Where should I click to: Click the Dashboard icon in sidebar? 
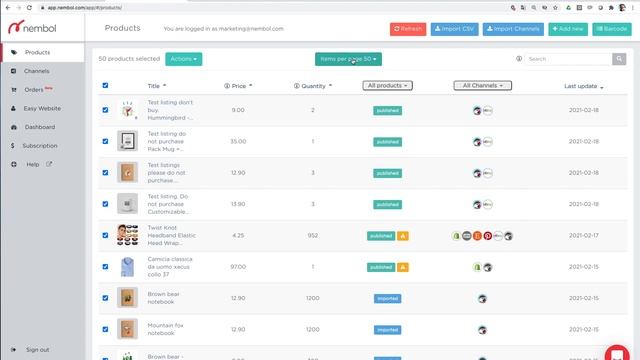(x=14, y=127)
